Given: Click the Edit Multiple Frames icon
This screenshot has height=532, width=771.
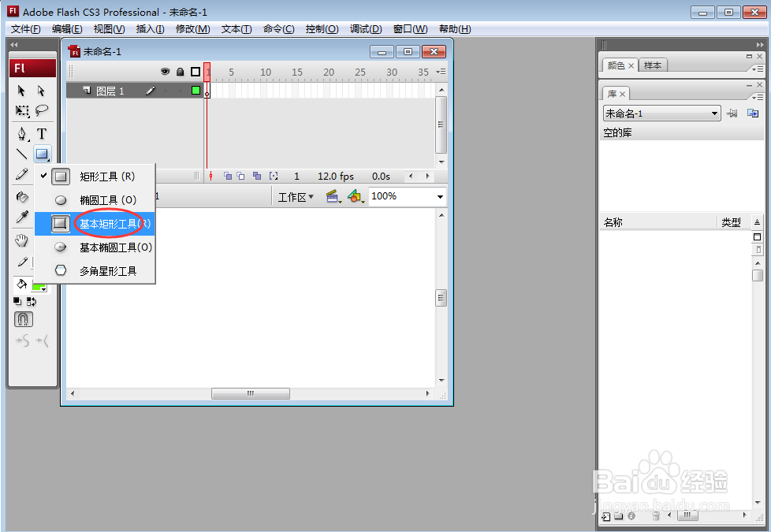Looking at the screenshot, I should coord(257,176).
